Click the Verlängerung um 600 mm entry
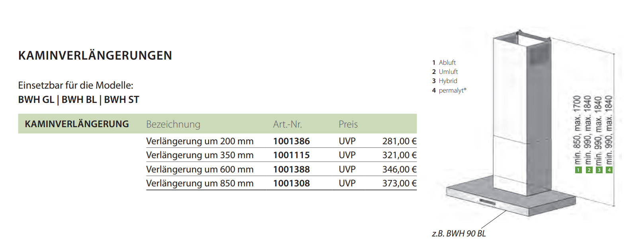This screenshot has width=644, height=244. pyautogui.click(x=200, y=169)
